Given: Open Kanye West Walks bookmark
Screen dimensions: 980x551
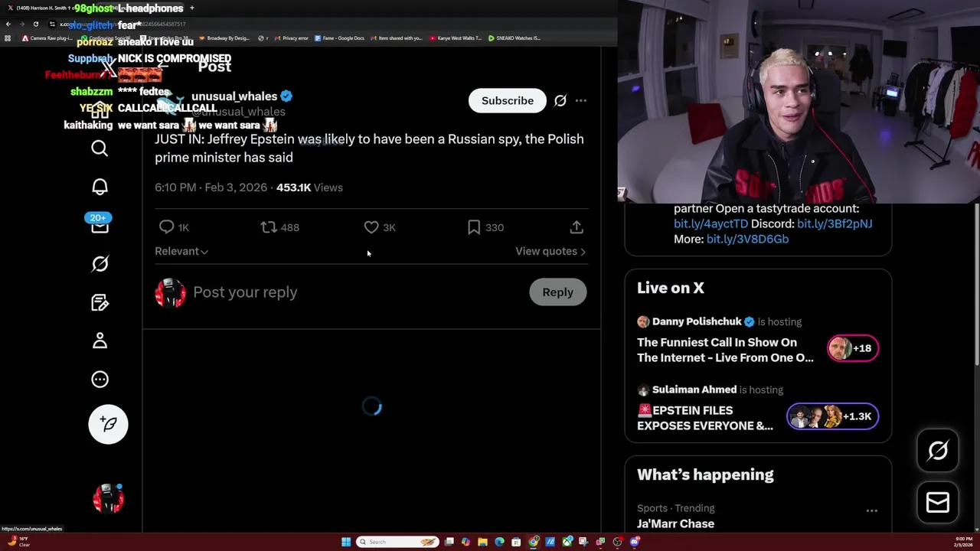Looking at the screenshot, I should [456, 37].
